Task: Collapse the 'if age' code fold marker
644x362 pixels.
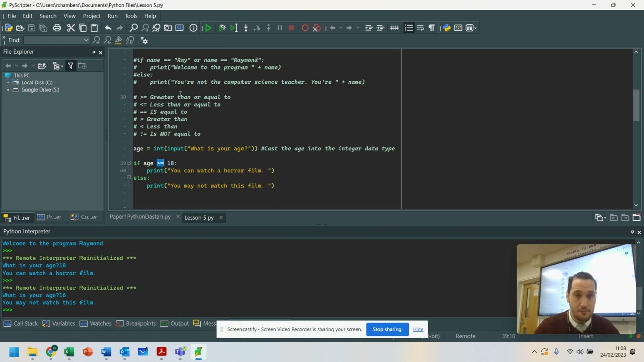Action: pyautogui.click(x=129, y=163)
